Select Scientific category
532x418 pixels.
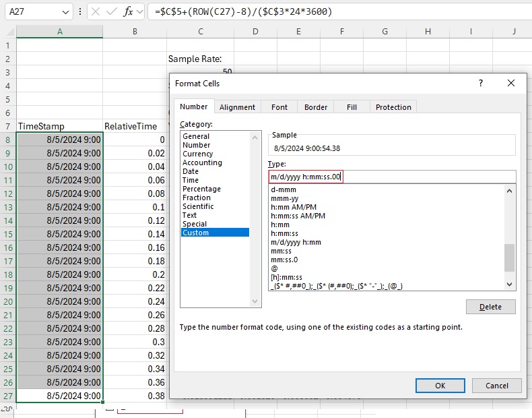coord(215,206)
